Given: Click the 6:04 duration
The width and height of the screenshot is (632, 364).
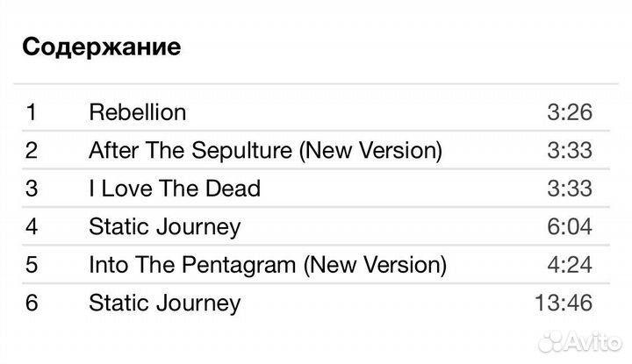Looking at the screenshot, I should 569,226.
